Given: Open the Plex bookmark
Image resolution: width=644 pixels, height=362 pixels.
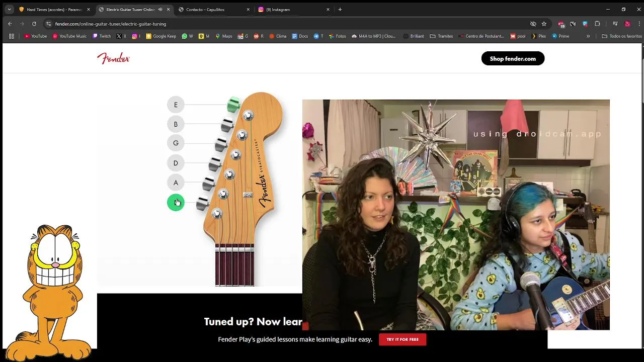Looking at the screenshot, I should (x=538, y=36).
